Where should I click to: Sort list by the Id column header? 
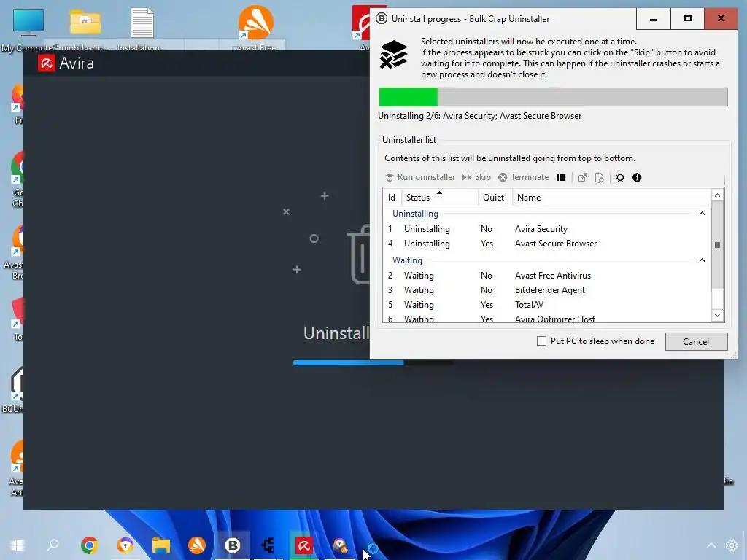coord(392,197)
